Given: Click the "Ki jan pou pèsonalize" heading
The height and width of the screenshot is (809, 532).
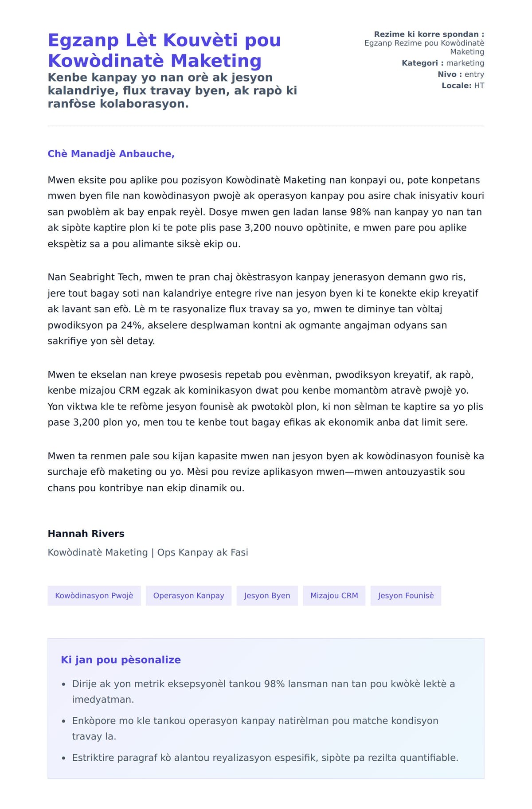Looking at the screenshot, I should tap(121, 660).
